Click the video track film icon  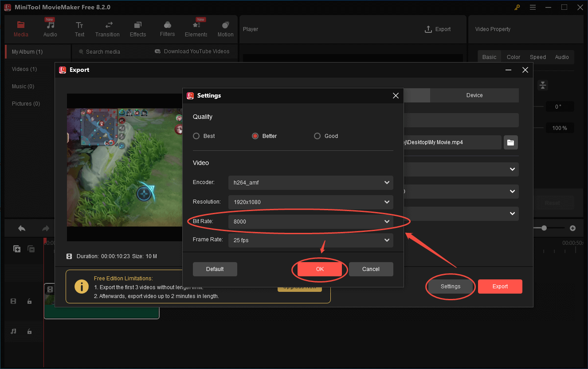pyautogui.click(x=13, y=302)
